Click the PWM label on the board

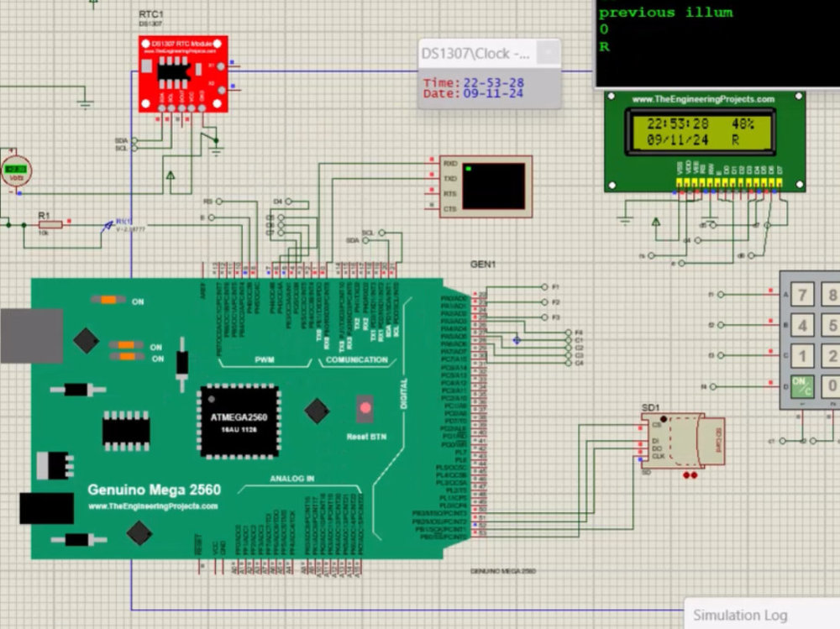265,359
